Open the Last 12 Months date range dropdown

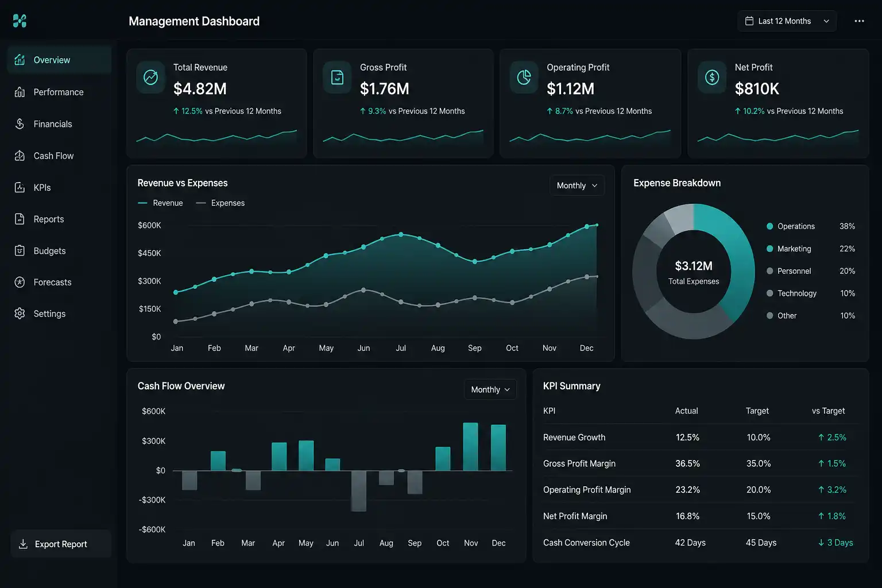tap(787, 21)
